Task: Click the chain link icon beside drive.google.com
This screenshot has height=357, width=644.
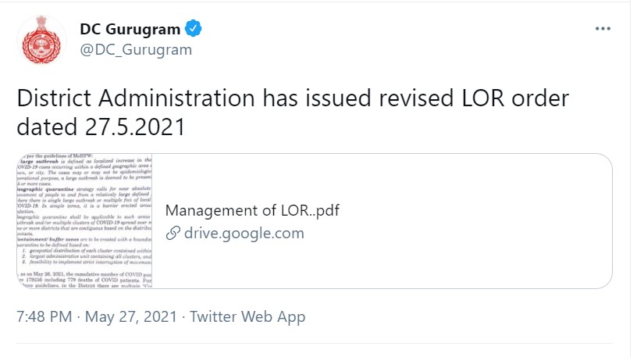Action: 172,233
